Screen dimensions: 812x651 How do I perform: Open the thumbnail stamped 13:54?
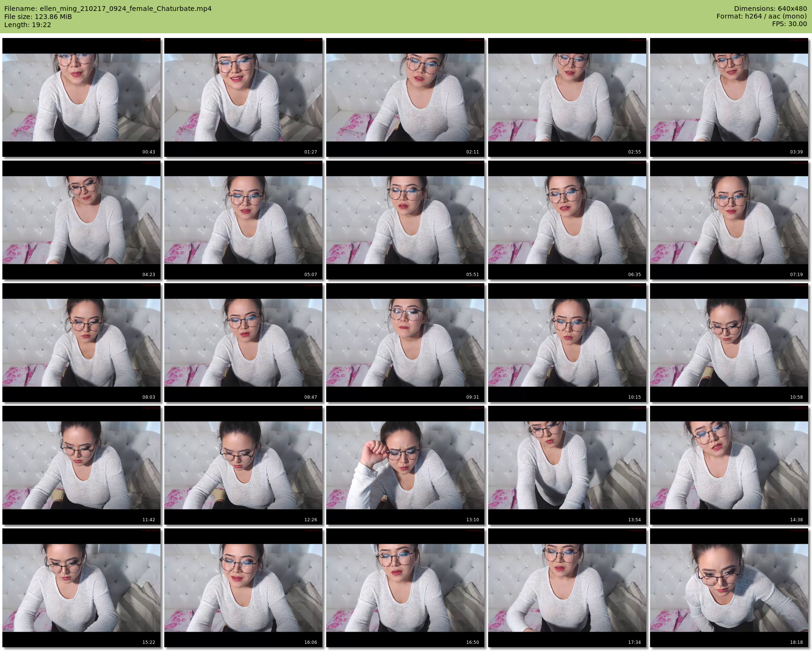coord(567,465)
